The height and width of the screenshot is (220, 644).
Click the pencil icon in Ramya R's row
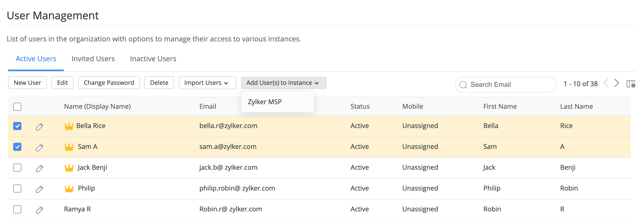pos(39,210)
